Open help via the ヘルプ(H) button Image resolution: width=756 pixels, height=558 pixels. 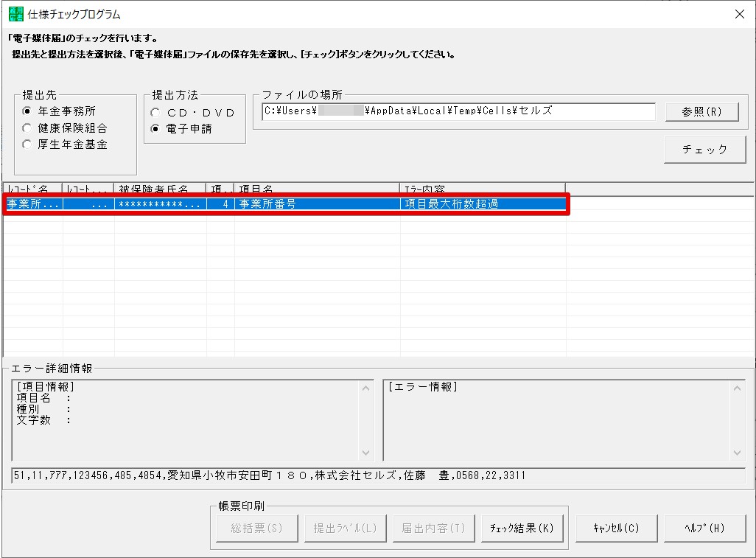pos(704,528)
